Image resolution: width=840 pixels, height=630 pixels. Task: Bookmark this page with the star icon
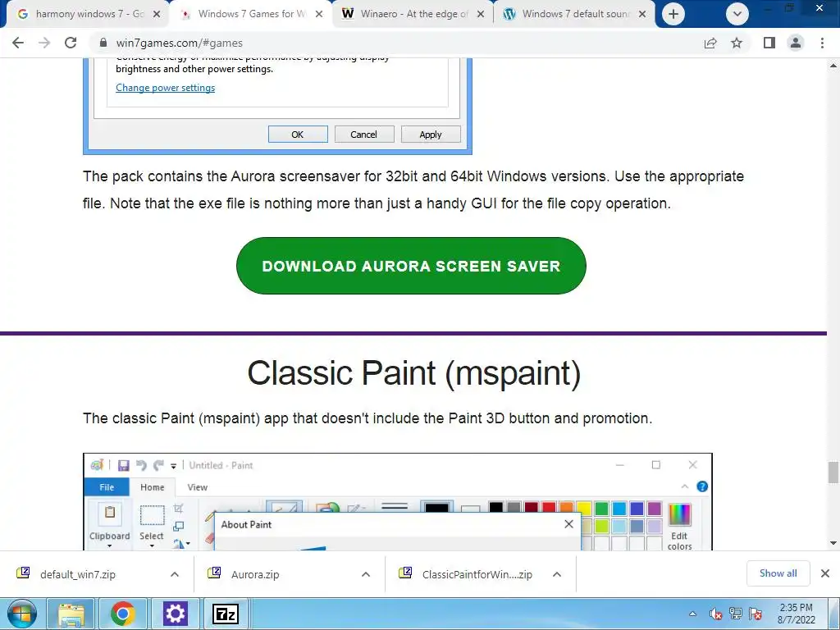[737, 43]
